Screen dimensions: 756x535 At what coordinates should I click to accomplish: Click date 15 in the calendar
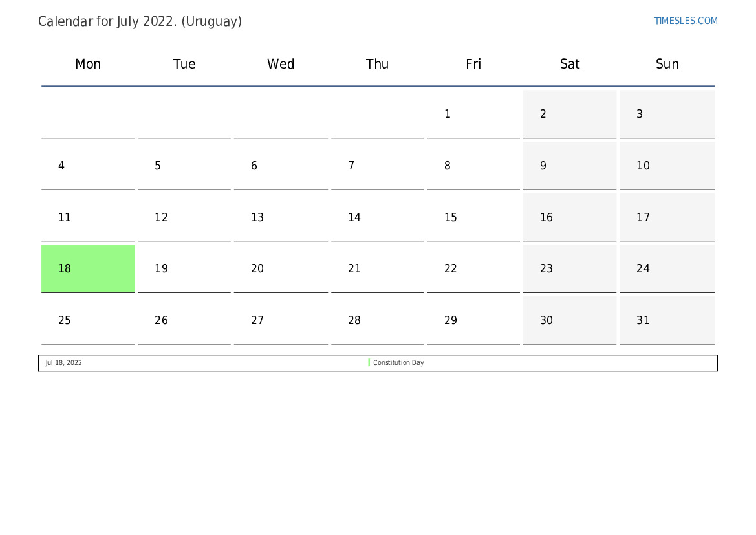pyautogui.click(x=473, y=217)
